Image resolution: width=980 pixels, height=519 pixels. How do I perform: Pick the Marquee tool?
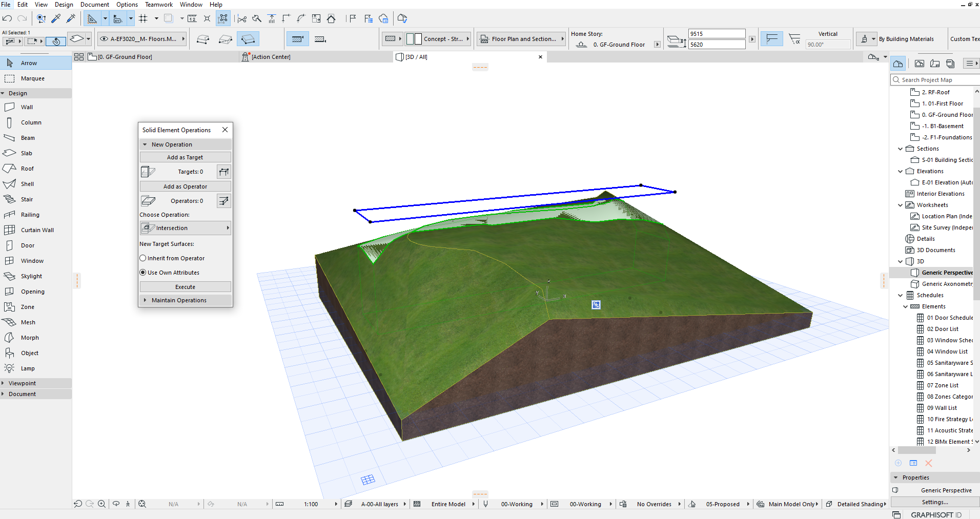[32, 78]
